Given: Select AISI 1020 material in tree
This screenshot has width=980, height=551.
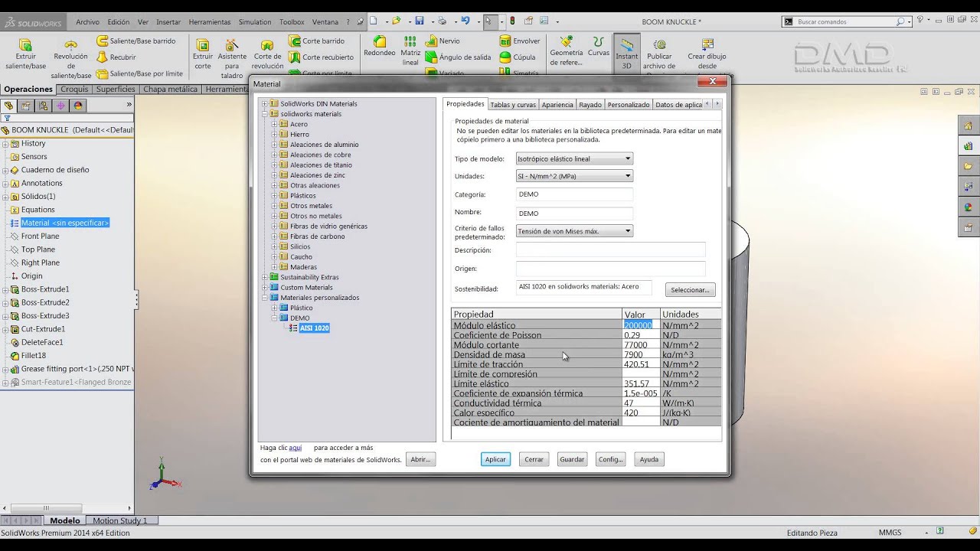Looking at the screenshot, I should click(x=314, y=328).
